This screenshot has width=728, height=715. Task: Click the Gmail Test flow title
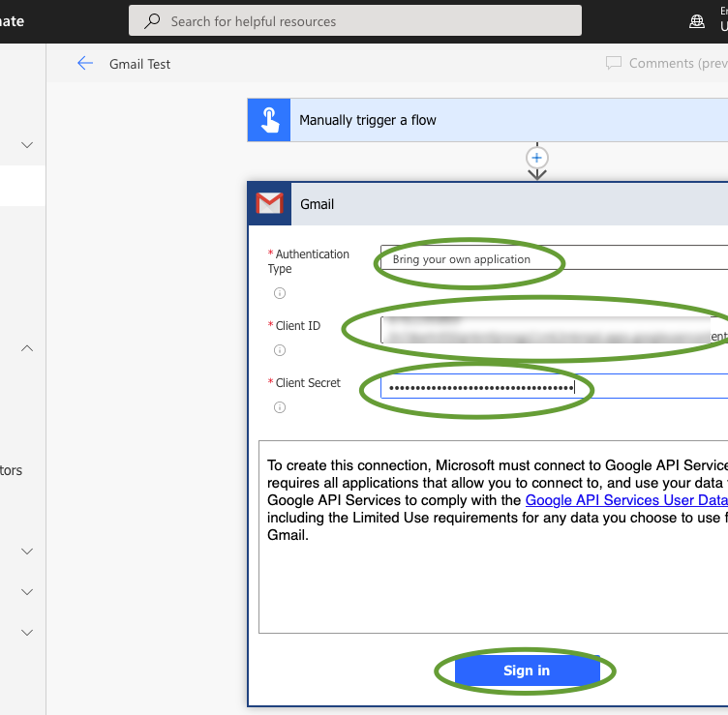(x=139, y=64)
